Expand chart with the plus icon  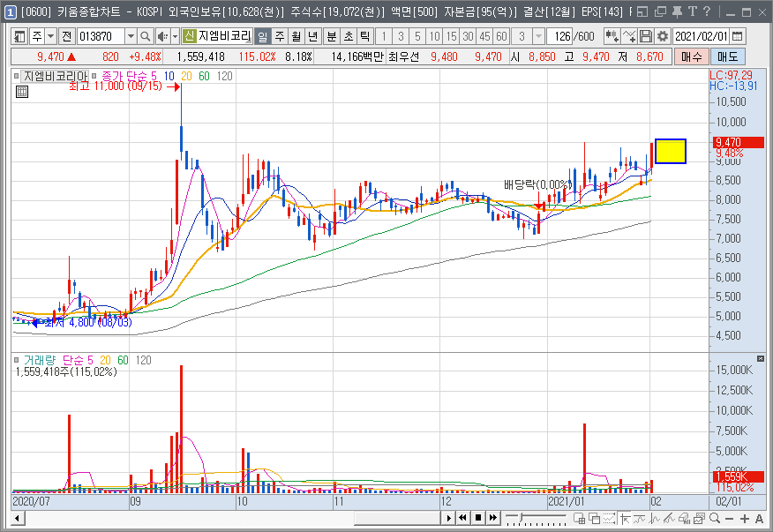point(745,519)
